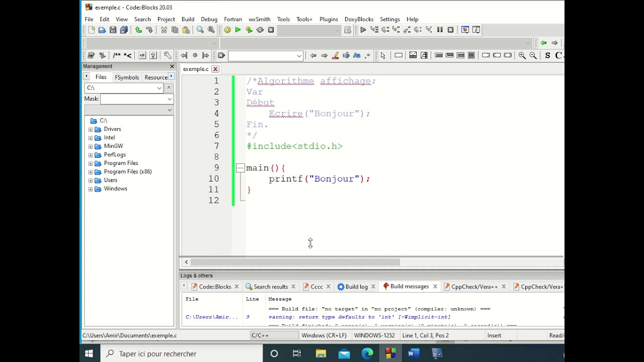Abort the build with the X icon
Viewport: 644px width, 362px height.
click(x=271, y=30)
